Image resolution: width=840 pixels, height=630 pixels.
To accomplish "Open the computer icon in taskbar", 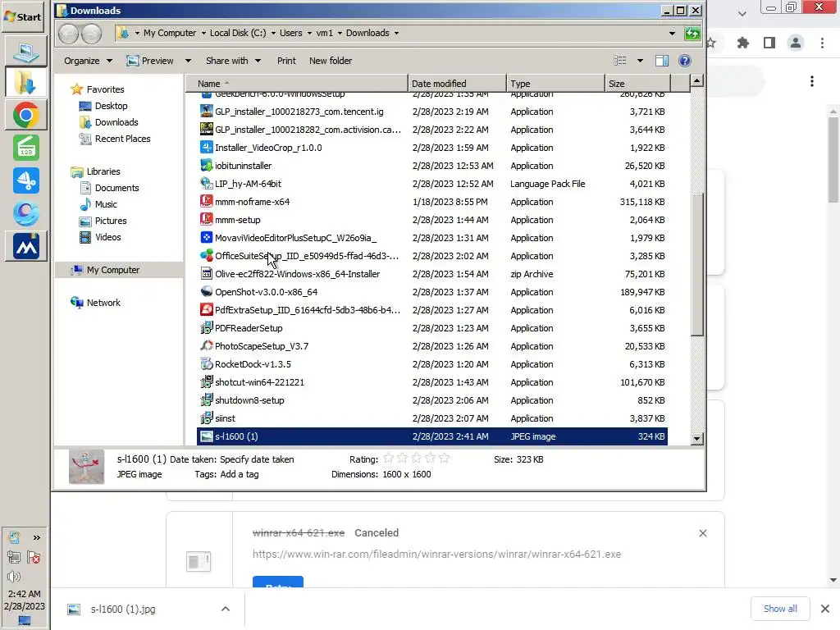I will click(x=25, y=52).
